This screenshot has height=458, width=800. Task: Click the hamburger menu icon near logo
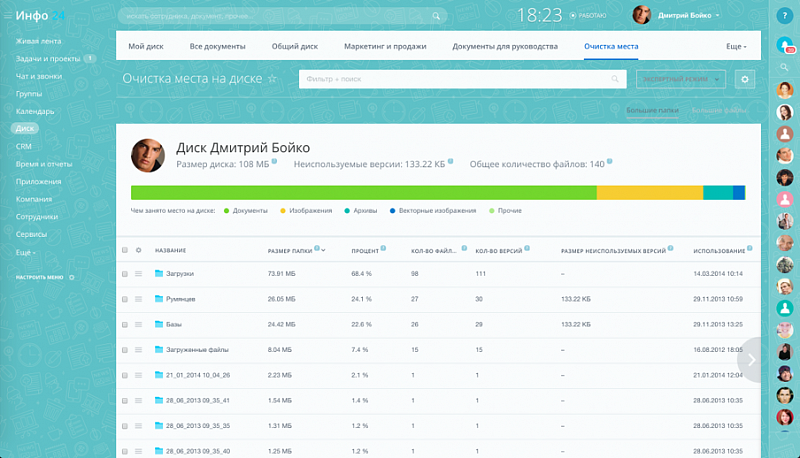(7, 15)
